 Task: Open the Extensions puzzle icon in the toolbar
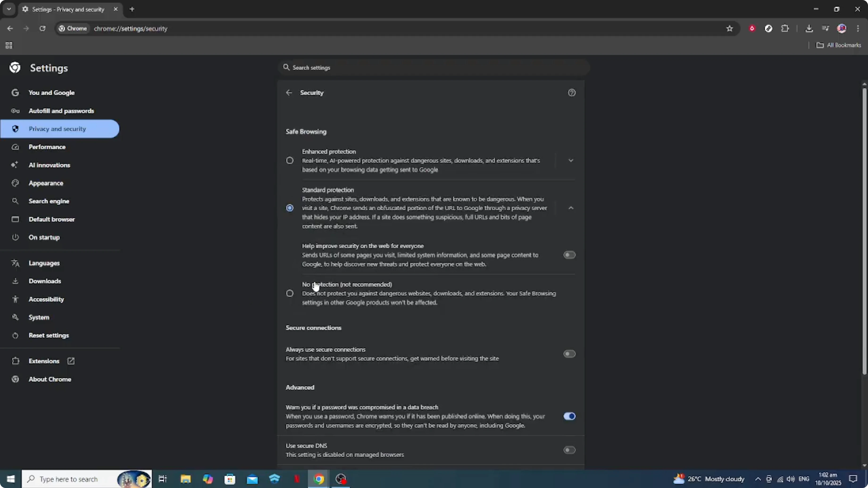point(785,28)
